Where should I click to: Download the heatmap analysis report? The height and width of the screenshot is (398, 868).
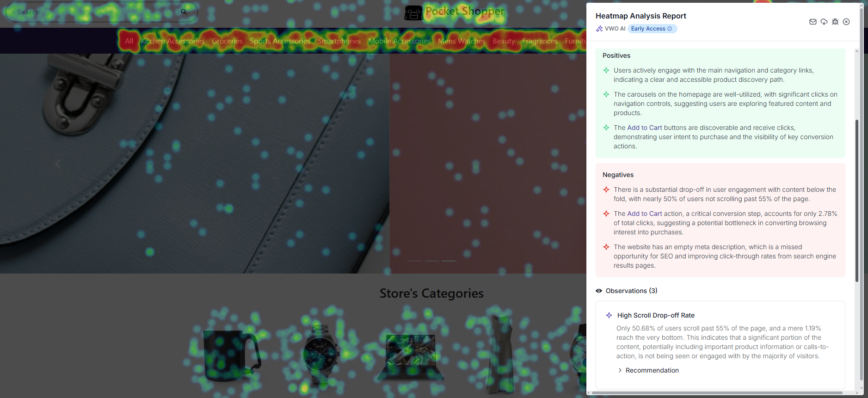[x=824, y=22]
